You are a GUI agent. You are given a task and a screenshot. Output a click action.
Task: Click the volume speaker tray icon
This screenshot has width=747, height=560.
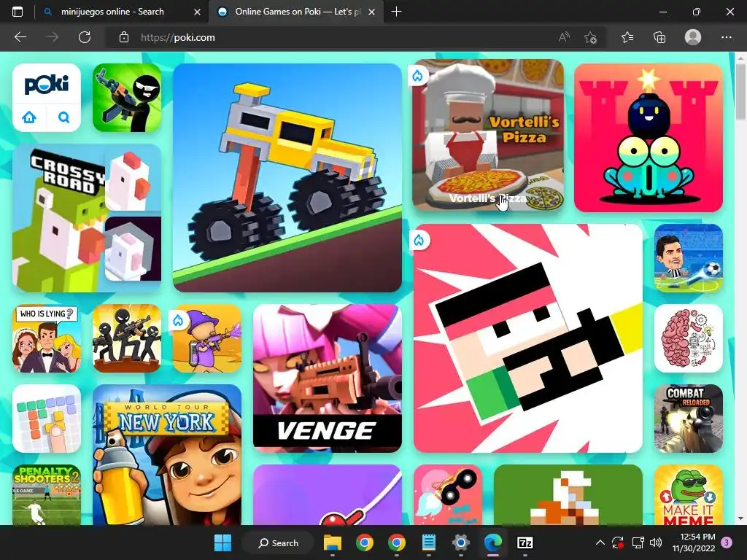[x=656, y=542]
